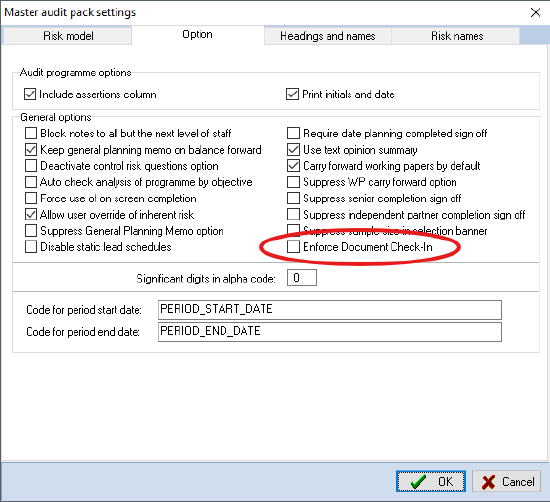Switch to the Risk model tab
This screenshot has height=502, width=550.
point(67,36)
